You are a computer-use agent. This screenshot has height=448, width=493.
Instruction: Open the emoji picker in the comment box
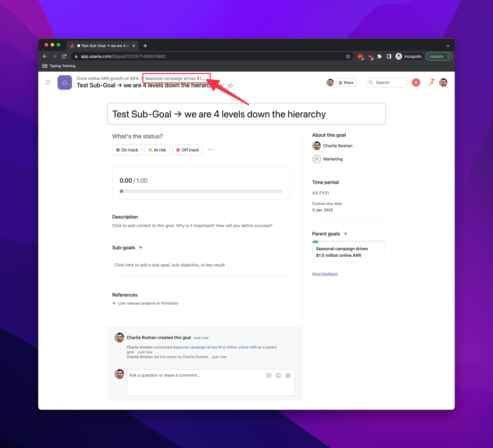point(278,375)
